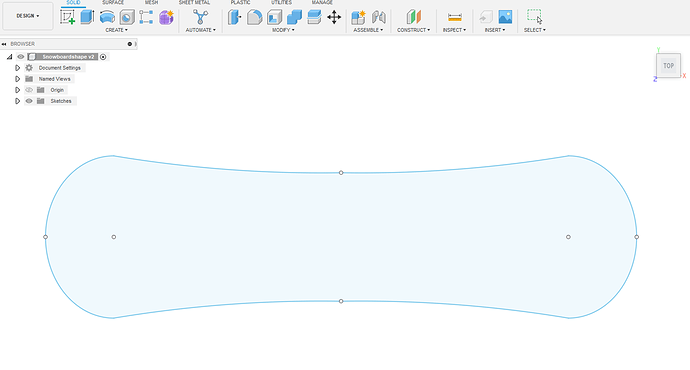Click the Select tool icon
The image size is (690, 370).
(x=535, y=17)
